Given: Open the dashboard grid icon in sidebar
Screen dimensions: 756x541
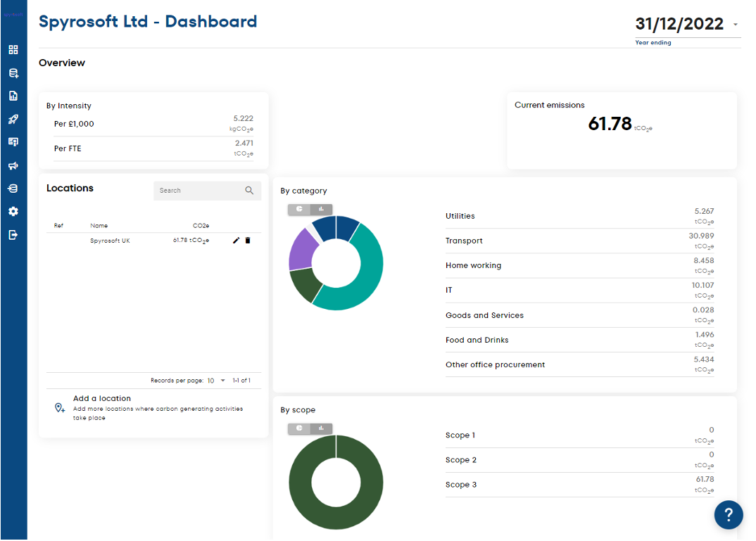Looking at the screenshot, I should 13,50.
